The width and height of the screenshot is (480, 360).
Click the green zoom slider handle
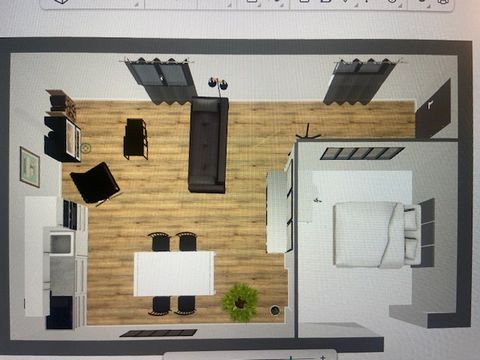291,358
